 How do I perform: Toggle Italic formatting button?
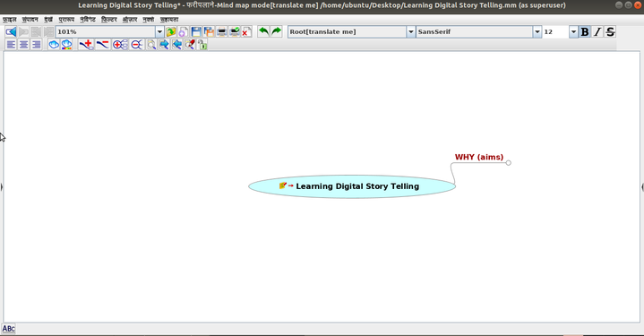pyautogui.click(x=597, y=31)
